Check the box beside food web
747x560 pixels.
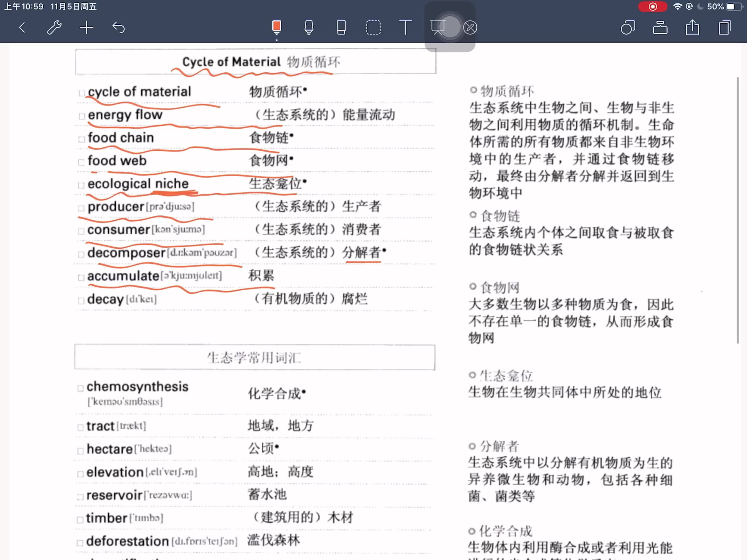(x=81, y=162)
